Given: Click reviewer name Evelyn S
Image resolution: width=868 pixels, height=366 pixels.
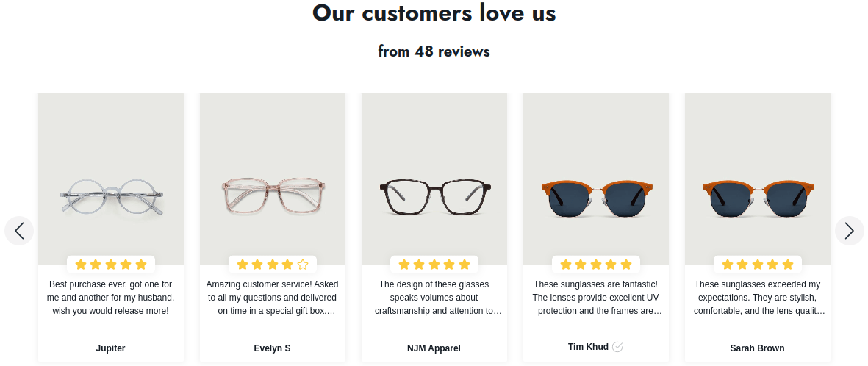Looking at the screenshot, I should 273,348.
